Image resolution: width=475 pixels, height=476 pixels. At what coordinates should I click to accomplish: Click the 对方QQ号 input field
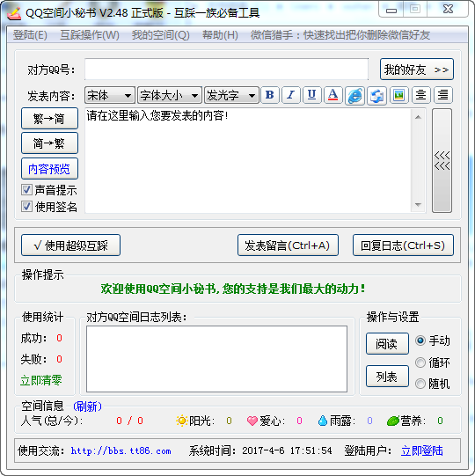tap(226, 70)
